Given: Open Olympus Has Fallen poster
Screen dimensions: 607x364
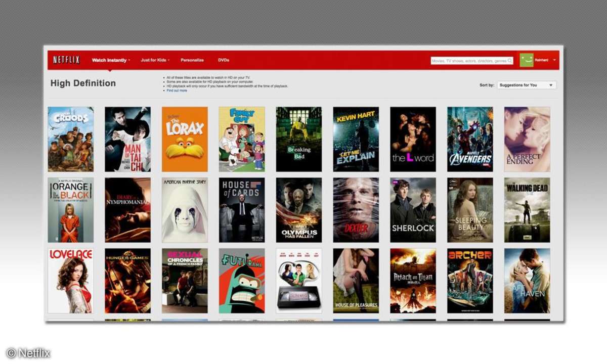Looking at the screenshot, I should pyautogui.click(x=299, y=210).
